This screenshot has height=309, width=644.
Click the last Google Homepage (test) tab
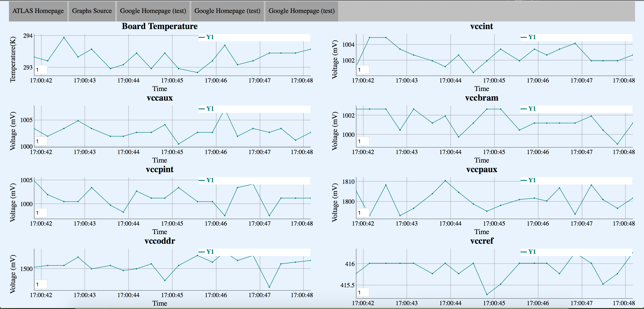(x=301, y=11)
